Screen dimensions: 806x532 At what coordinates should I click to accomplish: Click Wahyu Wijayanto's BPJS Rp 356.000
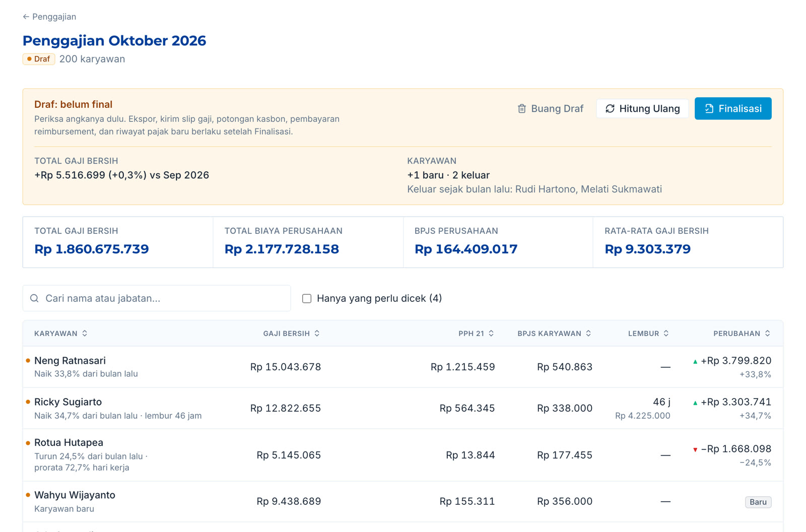[x=565, y=501]
